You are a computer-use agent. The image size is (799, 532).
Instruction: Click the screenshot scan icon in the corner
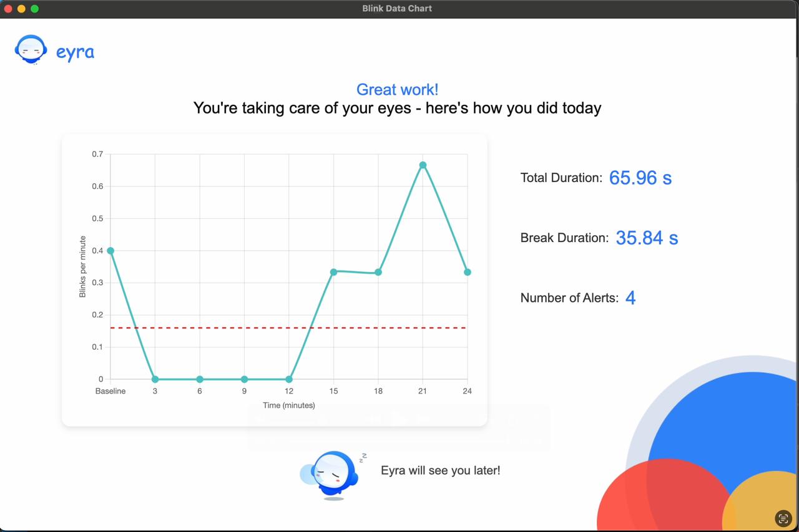click(x=783, y=518)
